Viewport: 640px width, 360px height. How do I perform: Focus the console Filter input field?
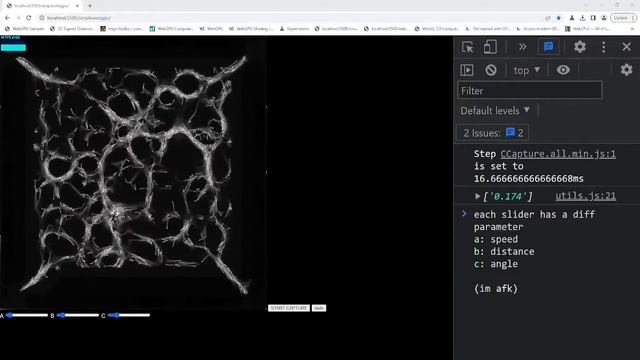pyautogui.click(x=530, y=90)
